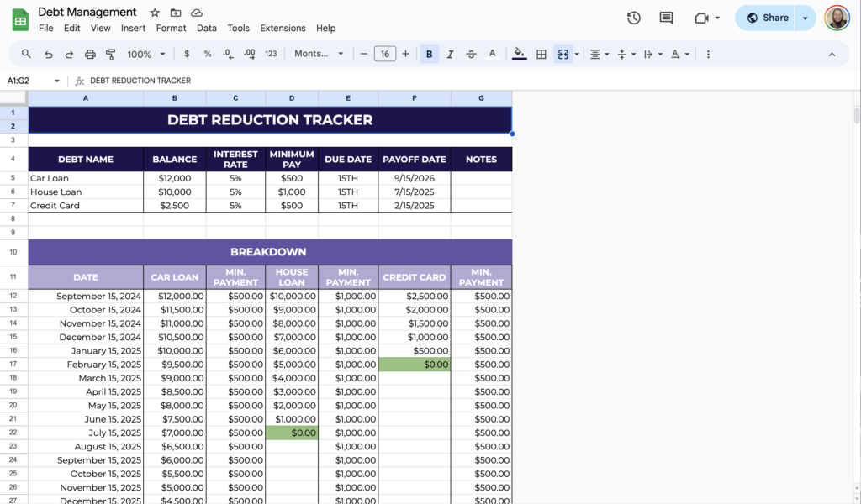Toggle strikethrough formatting
Image resolution: width=861 pixels, height=504 pixels.
click(471, 54)
